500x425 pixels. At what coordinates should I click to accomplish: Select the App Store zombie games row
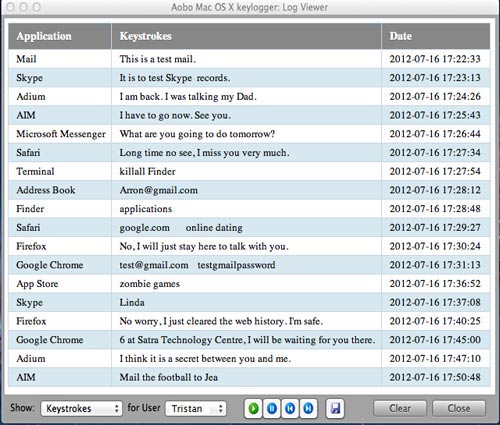point(249,284)
